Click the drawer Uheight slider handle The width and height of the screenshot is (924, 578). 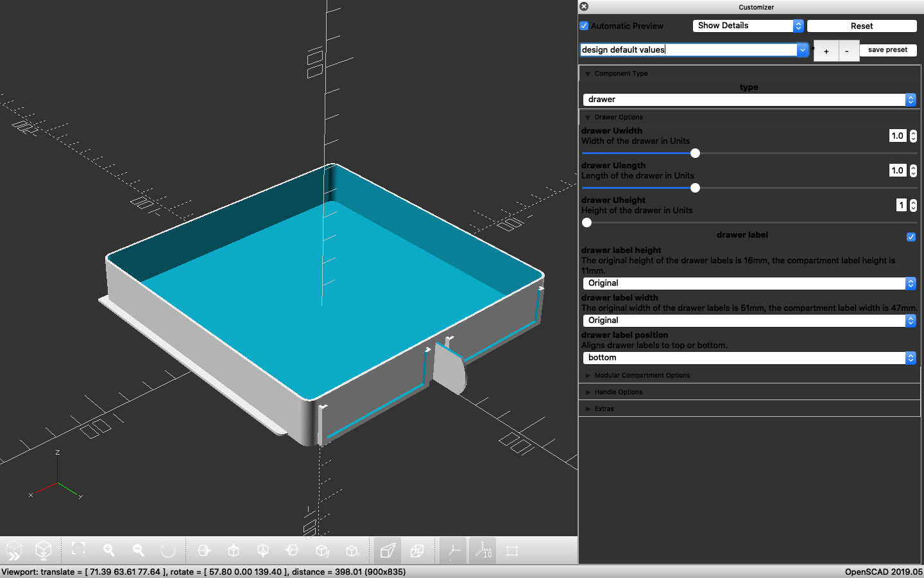(586, 223)
